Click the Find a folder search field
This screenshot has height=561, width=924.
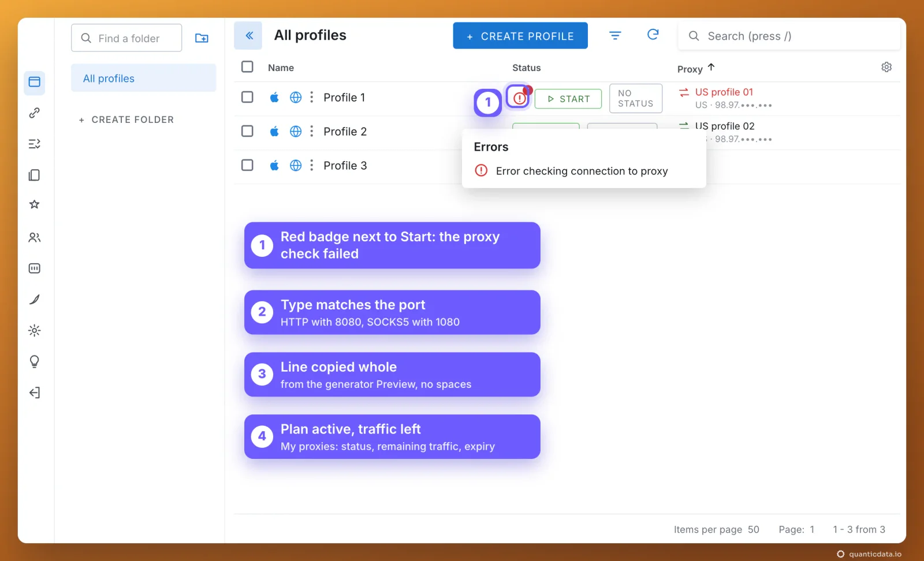[126, 38]
